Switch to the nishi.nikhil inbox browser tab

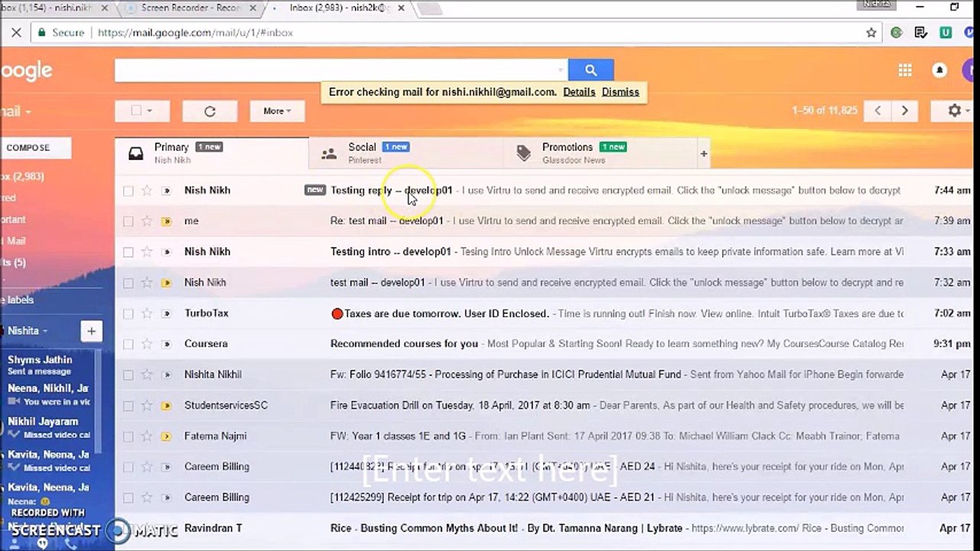[x=54, y=8]
